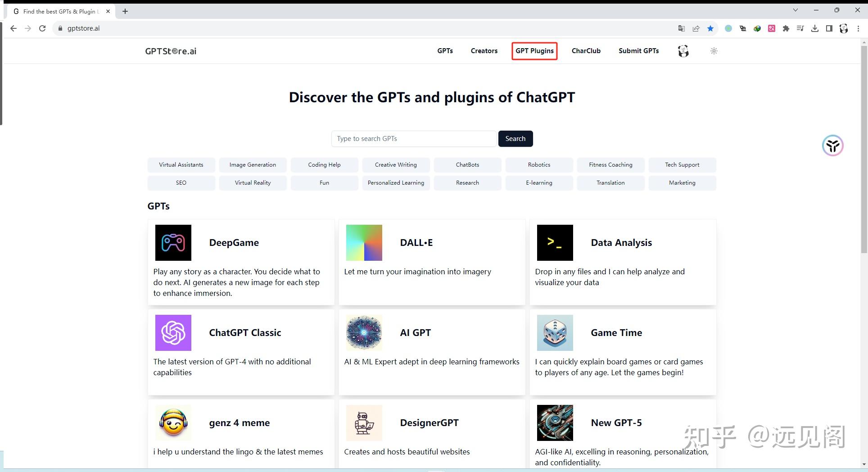868x472 pixels.
Task: Click the search GPTs input field
Action: point(413,138)
